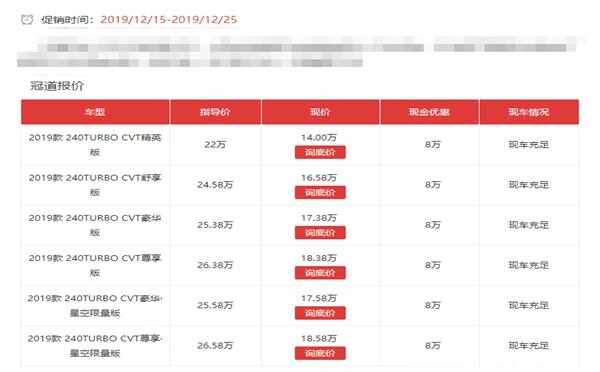Click 询底价 button under 17.58万
Image resolution: width=600 pixels, height=372 pixels.
320,313
